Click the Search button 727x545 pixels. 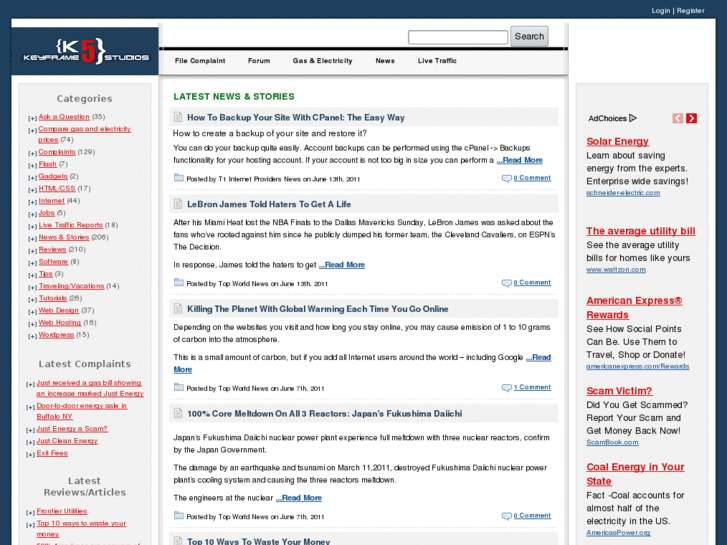coord(529,36)
